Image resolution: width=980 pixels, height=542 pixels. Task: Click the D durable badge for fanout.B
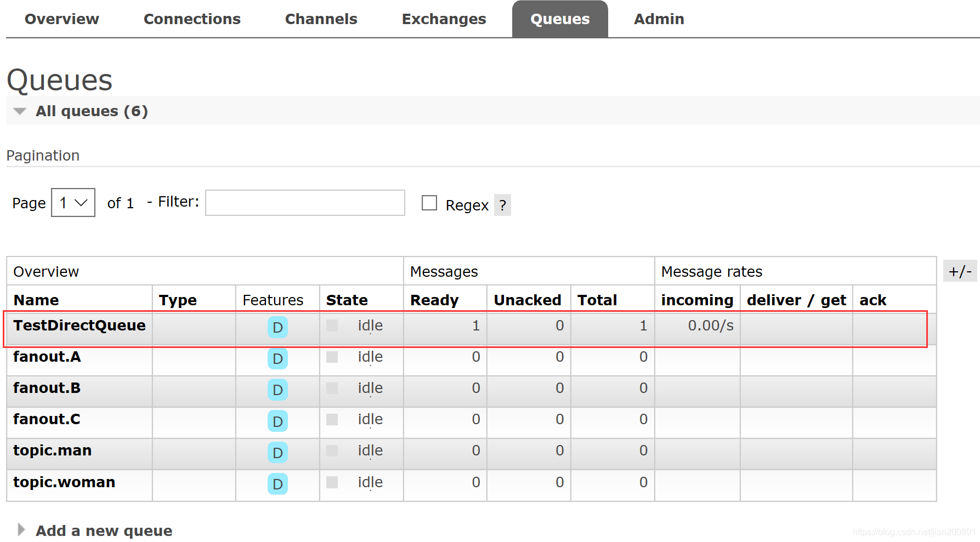tap(277, 390)
